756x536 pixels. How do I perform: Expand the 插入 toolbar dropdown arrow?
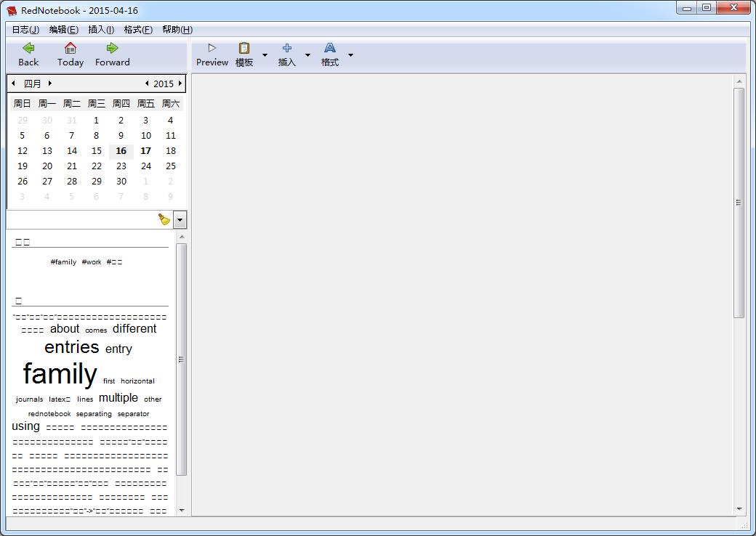[x=307, y=55]
